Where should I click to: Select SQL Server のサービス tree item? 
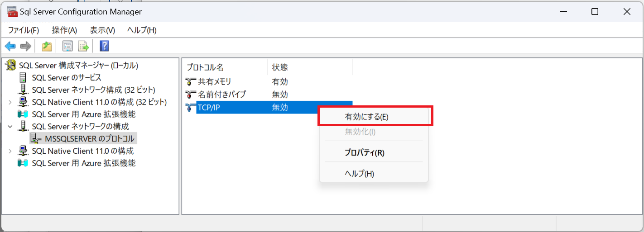pos(67,78)
